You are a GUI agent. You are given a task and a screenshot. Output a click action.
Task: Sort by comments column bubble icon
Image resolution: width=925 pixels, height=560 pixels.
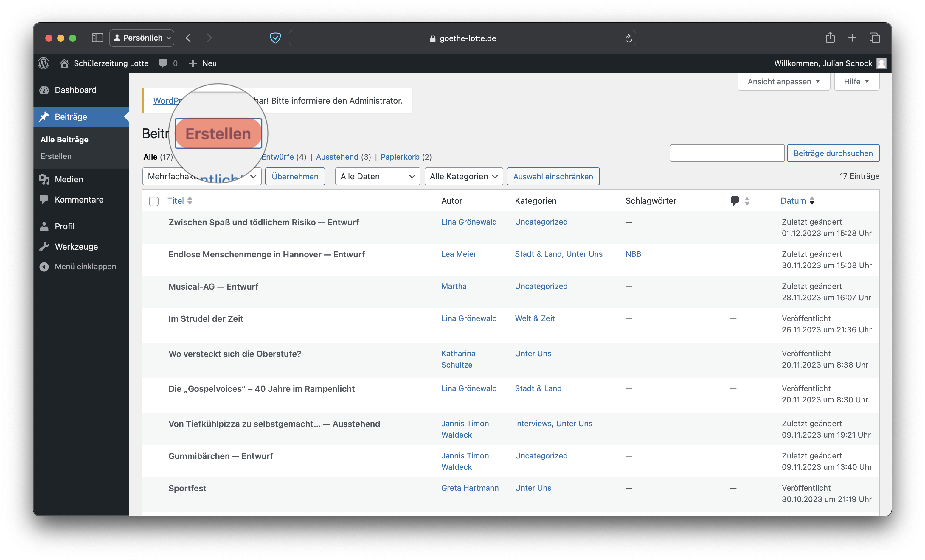[735, 200]
